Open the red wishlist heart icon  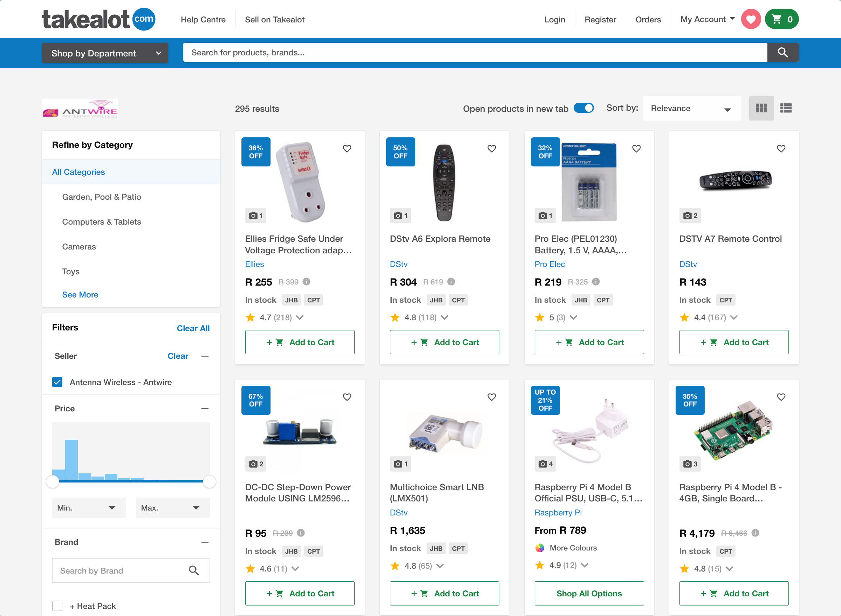(750, 19)
